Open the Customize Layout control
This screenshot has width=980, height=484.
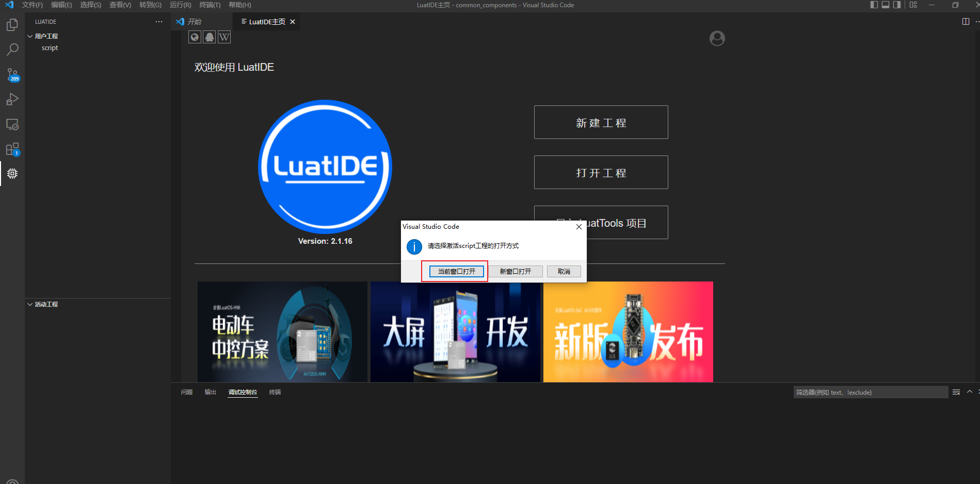(x=913, y=5)
